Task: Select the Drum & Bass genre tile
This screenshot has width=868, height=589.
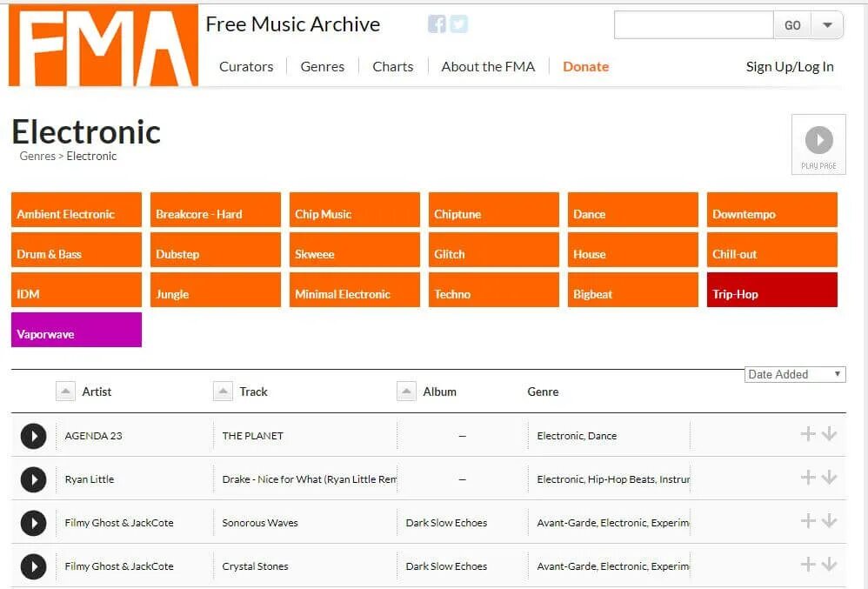Action: click(x=77, y=250)
